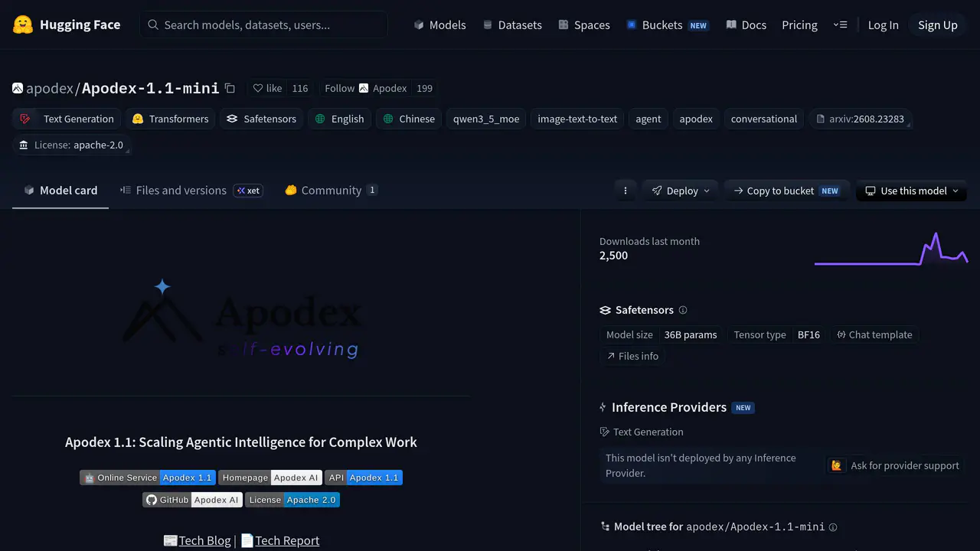Click the 36B params model size value
This screenshot has width=980, height=551.
(x=691, y=334)
